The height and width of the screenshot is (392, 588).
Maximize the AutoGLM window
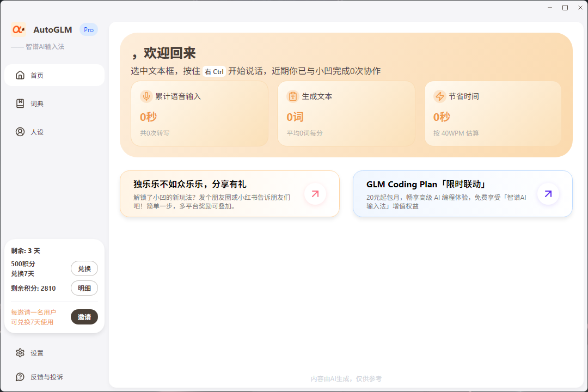[x=565, y=8]
